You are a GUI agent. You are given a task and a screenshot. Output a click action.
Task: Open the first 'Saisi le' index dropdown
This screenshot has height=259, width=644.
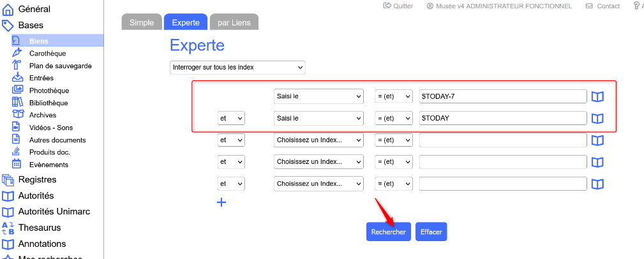click(318, 96)
